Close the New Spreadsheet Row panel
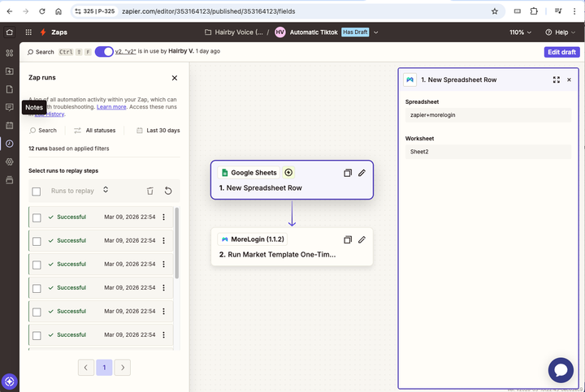 569,80
